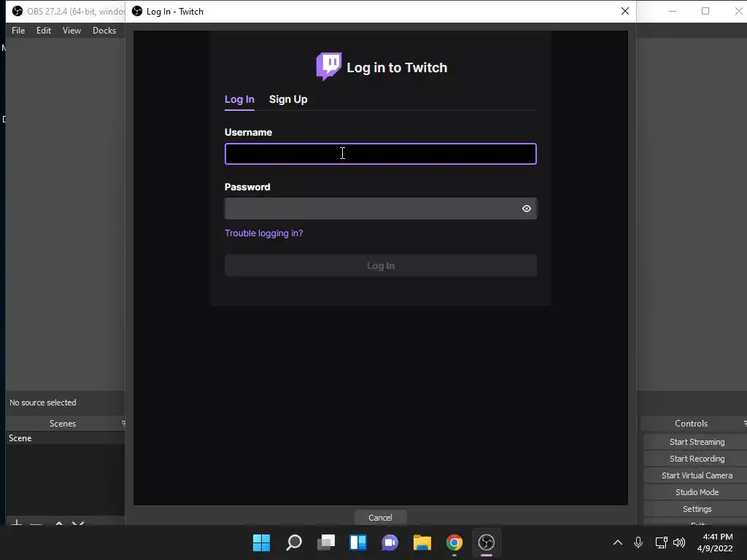
Task: Open the Windows Start menu
Action: coord(261,542)
